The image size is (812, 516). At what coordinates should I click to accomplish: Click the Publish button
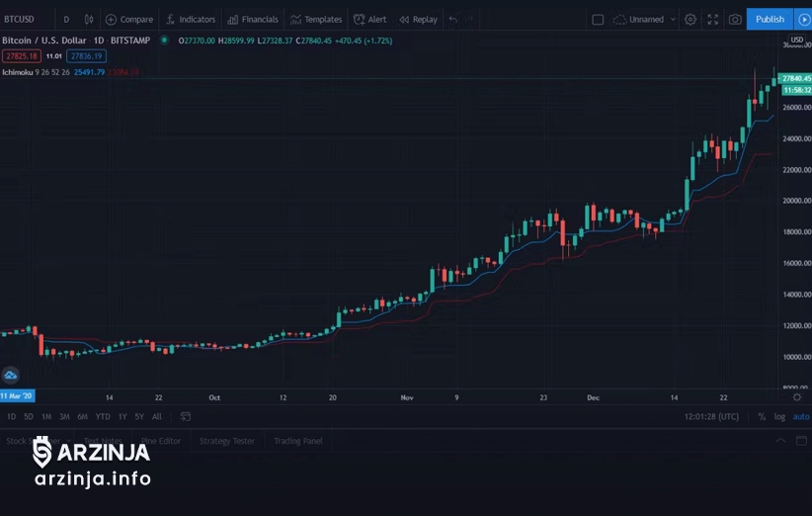770,19
